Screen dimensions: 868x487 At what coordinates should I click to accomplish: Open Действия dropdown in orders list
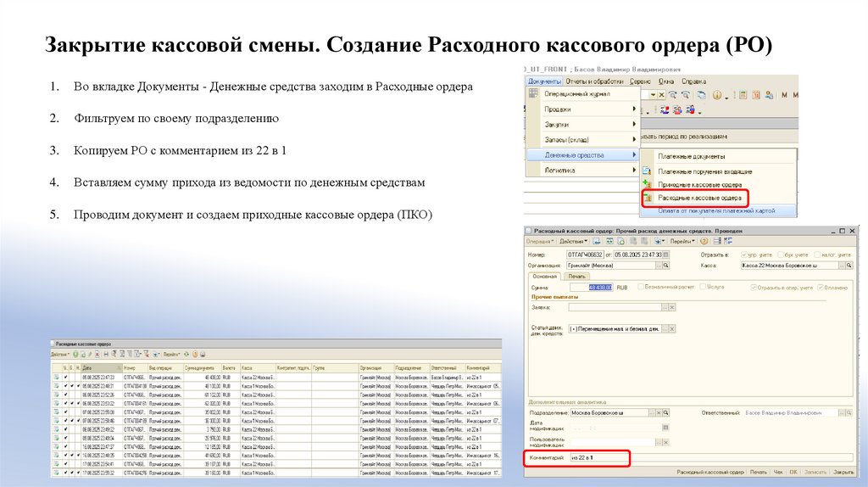(x=60, y=355)
